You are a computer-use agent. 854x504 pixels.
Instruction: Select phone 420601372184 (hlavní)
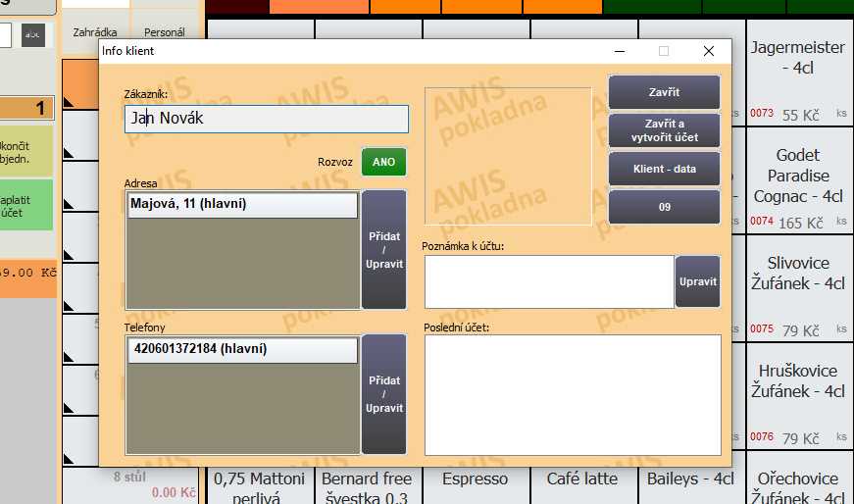point(242,349)
